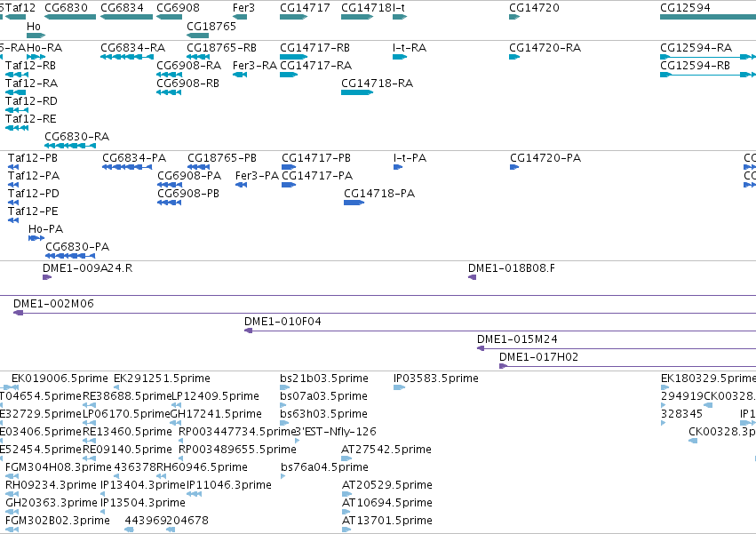Click the CG6834 gene label

pyautogui.click(x=122, y=8)
